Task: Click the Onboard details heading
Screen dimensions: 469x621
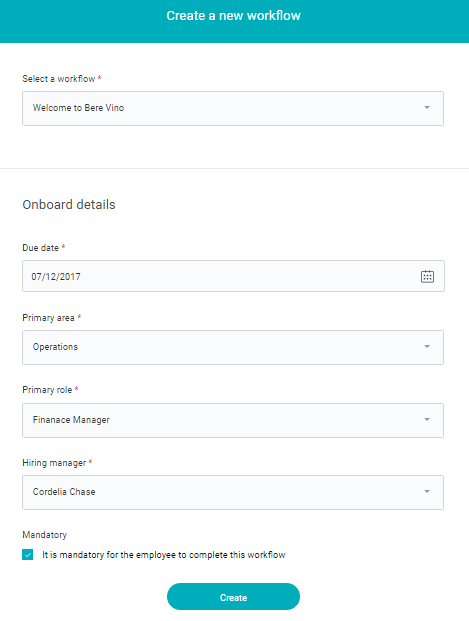Action: [x=69, y=205]
